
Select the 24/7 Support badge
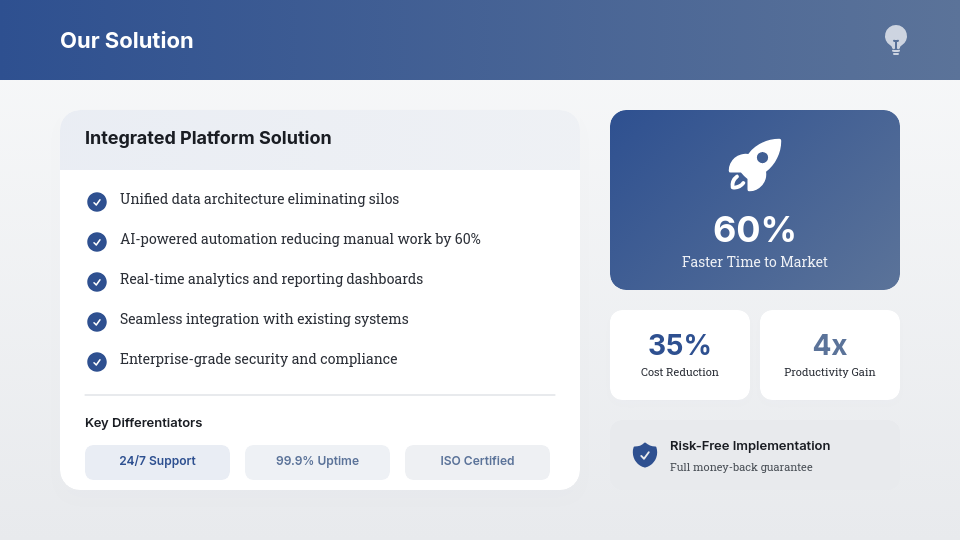pos(157,462)
